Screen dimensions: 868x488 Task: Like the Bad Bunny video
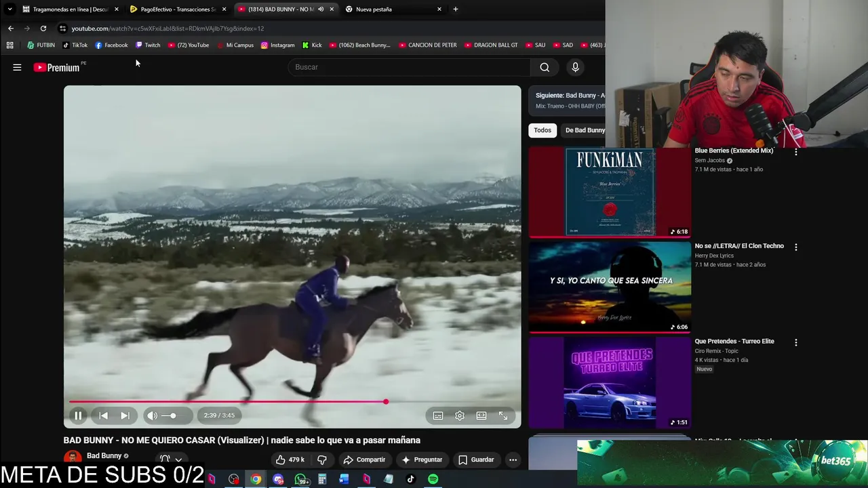tap(290, 460)
